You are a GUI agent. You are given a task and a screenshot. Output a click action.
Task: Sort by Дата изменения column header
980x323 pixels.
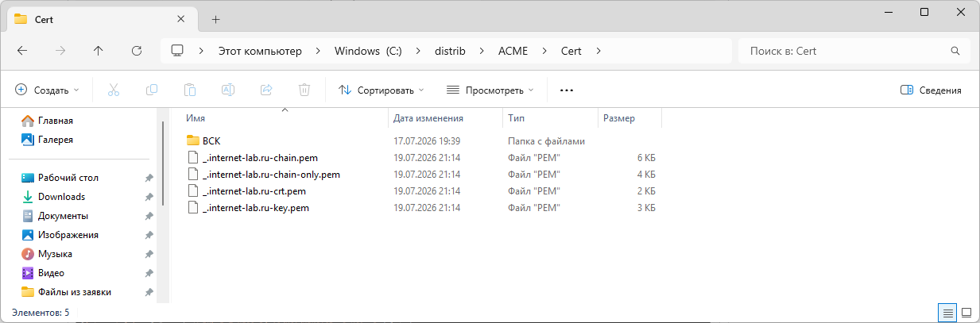pos(428,117)
